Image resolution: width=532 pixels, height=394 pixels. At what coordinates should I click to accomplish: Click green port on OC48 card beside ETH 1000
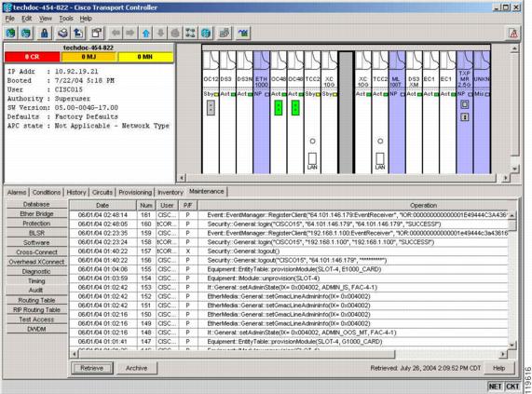pos(279,107)
